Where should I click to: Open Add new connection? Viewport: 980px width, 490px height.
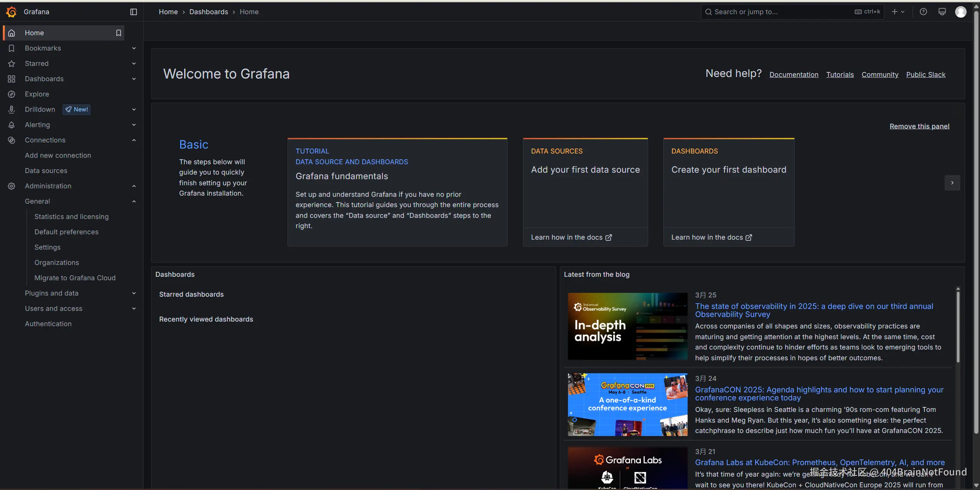click(58, 155)
